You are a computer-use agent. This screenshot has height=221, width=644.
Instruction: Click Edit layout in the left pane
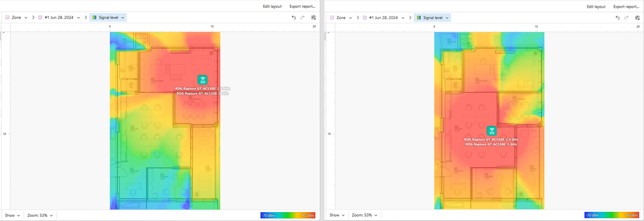coord(272,7)
